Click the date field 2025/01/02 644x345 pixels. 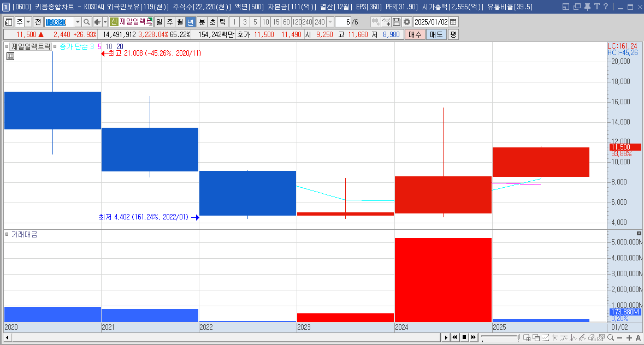(x=431, y=22)
